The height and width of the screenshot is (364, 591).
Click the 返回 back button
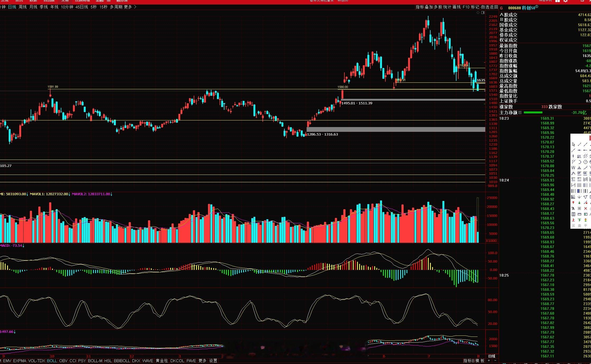click(494, 7)
